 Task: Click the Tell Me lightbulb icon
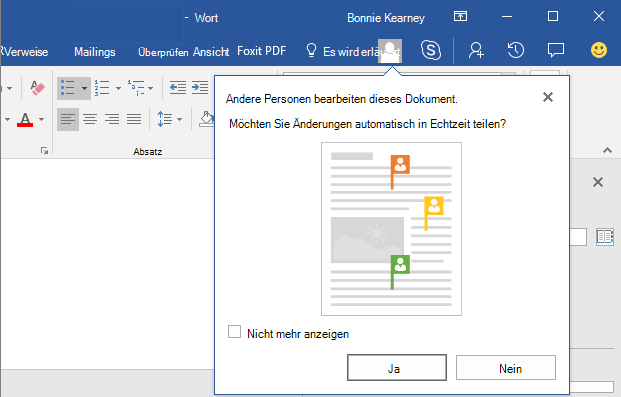[312, 51]
